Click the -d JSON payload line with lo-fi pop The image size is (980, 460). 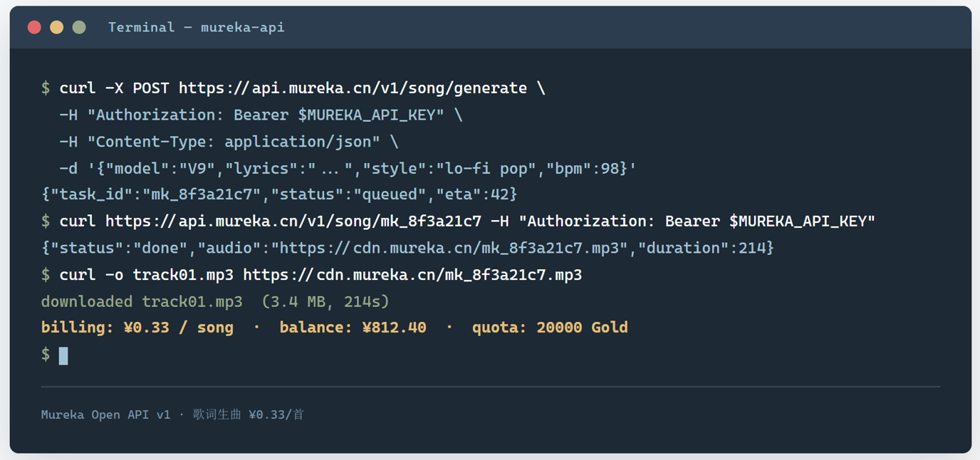[348, 169]
